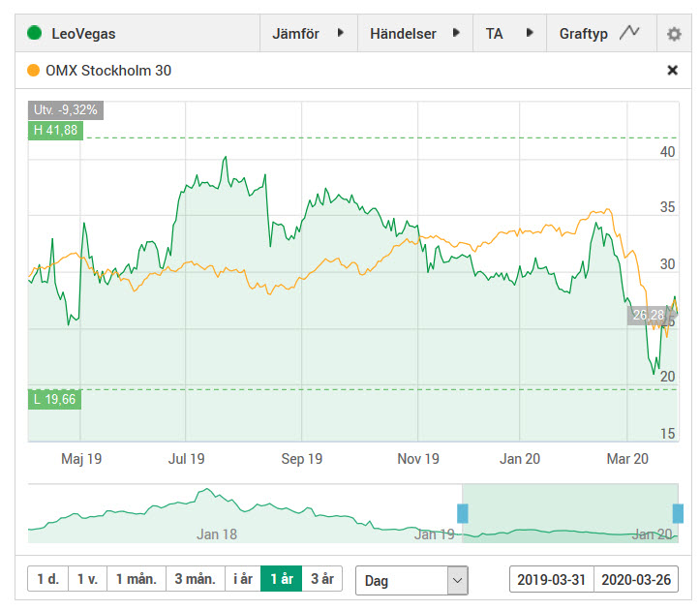The height and width of the screenshot is (610, 700).
Task: Click the green LeoVegas color dot
Action: pos(35,33)
